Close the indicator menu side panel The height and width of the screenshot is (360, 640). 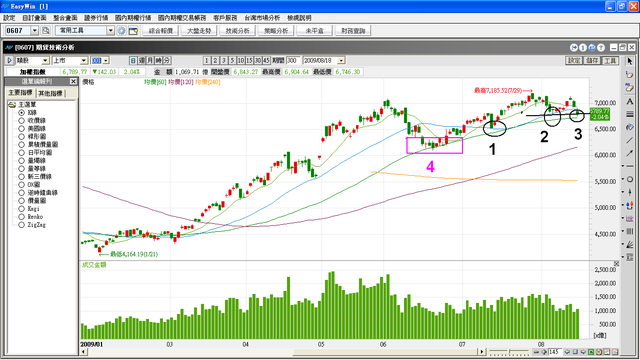pos(73,81)
